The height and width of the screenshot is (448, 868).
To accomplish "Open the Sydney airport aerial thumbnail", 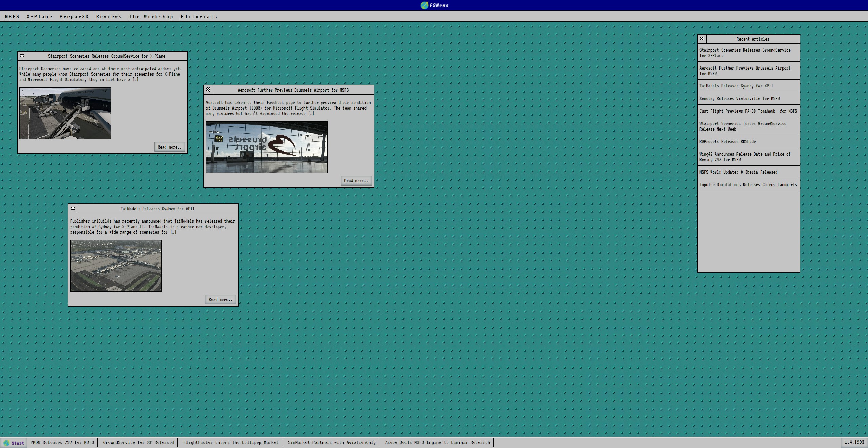I will pos(116,266).
